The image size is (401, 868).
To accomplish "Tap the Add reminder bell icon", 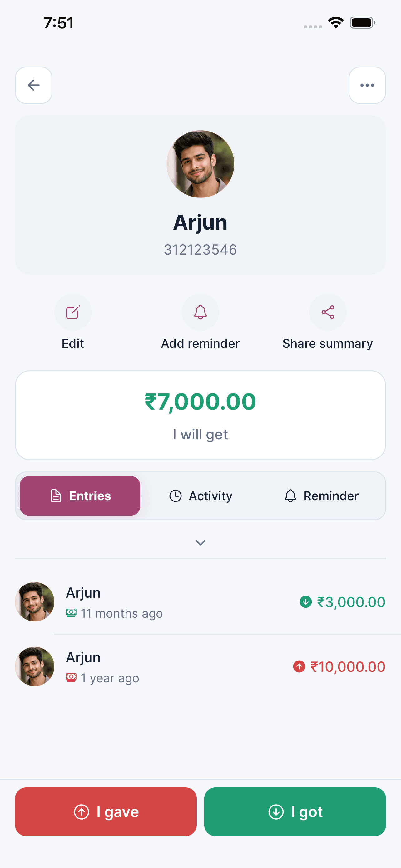I will tap(200, 312).
